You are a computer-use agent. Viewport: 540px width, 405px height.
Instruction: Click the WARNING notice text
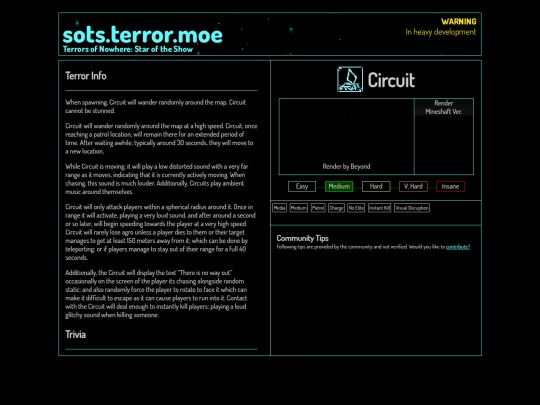pyautogui.click(x=459, y=21)
